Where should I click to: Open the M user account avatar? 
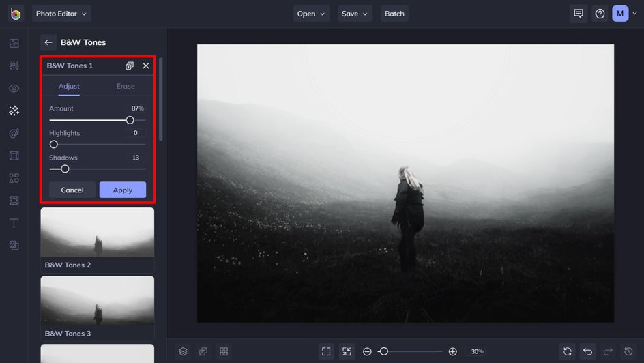click(x=620, y=14)
